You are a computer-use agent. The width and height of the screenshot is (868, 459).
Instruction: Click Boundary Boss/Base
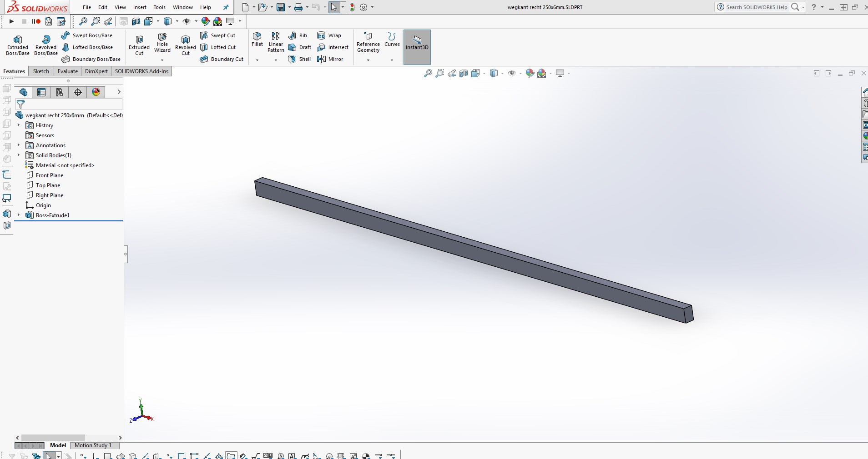(91, 59)
